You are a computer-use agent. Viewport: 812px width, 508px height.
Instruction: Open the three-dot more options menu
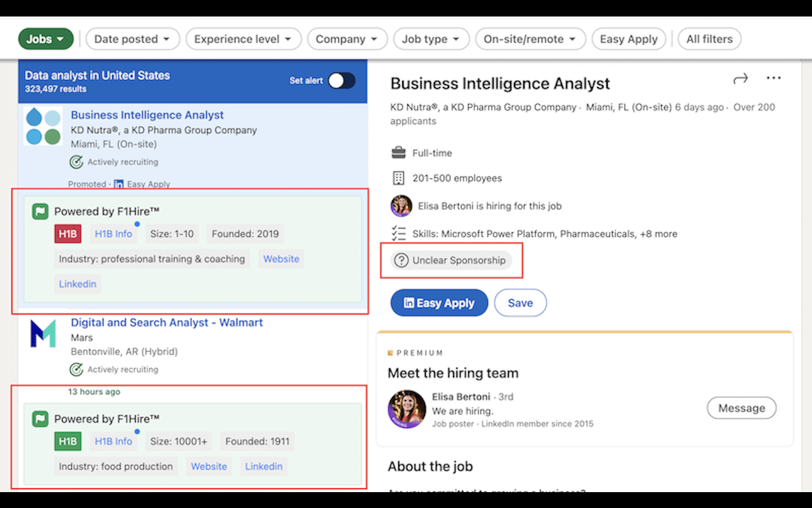[x=773, y=78]
